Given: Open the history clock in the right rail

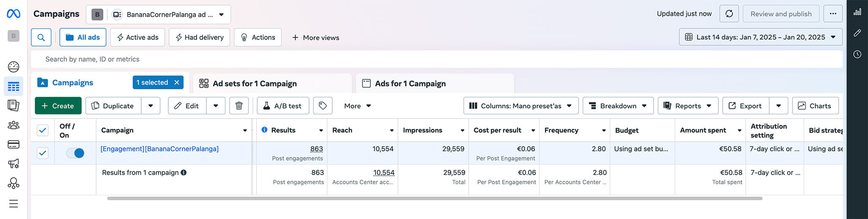Looking at the screenshot, I should point(857,54).
